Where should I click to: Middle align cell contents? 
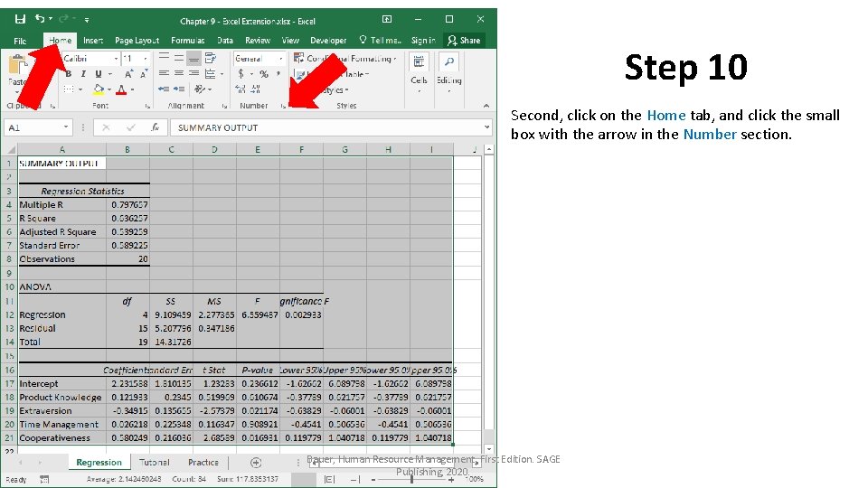click(179, 58)
